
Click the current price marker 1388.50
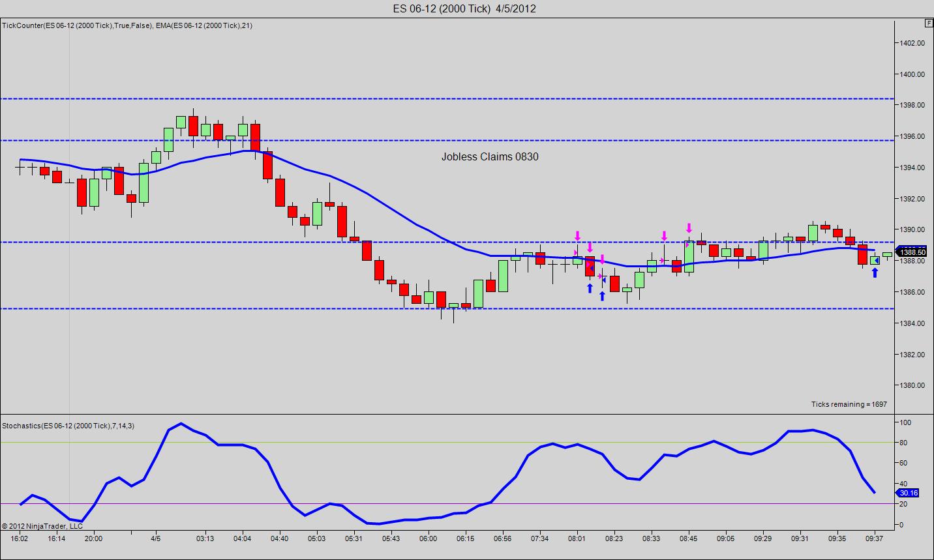point(911,252)
